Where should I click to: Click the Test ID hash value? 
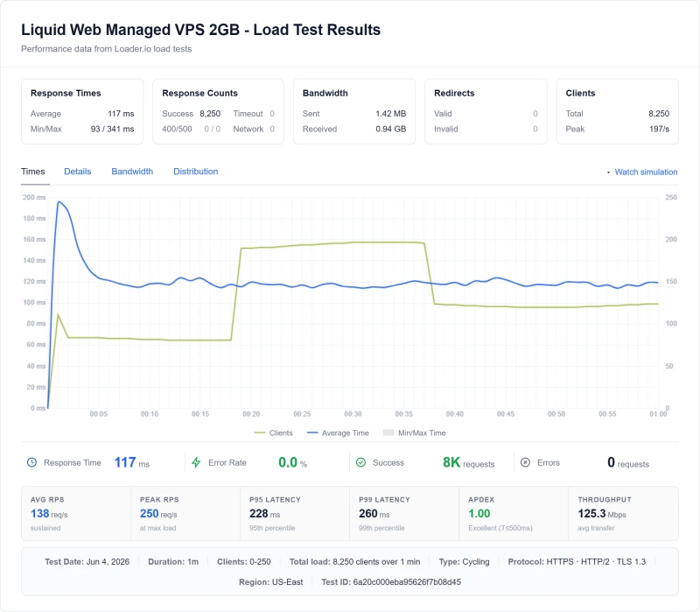coord(407,582)
